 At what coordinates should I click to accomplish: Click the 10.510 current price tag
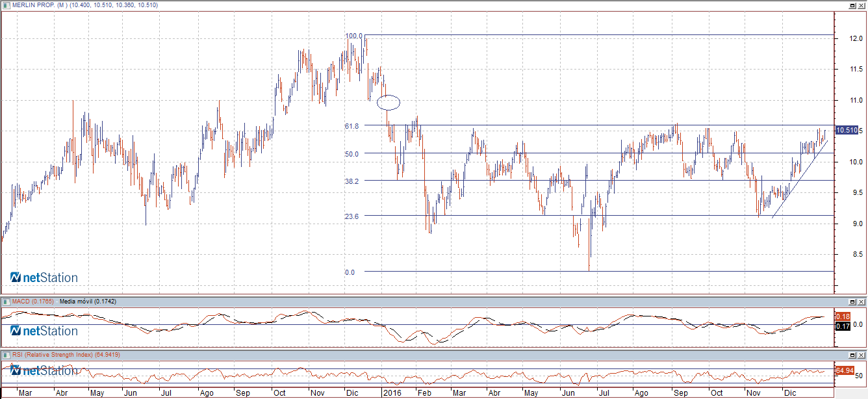[x=845, y=131]
